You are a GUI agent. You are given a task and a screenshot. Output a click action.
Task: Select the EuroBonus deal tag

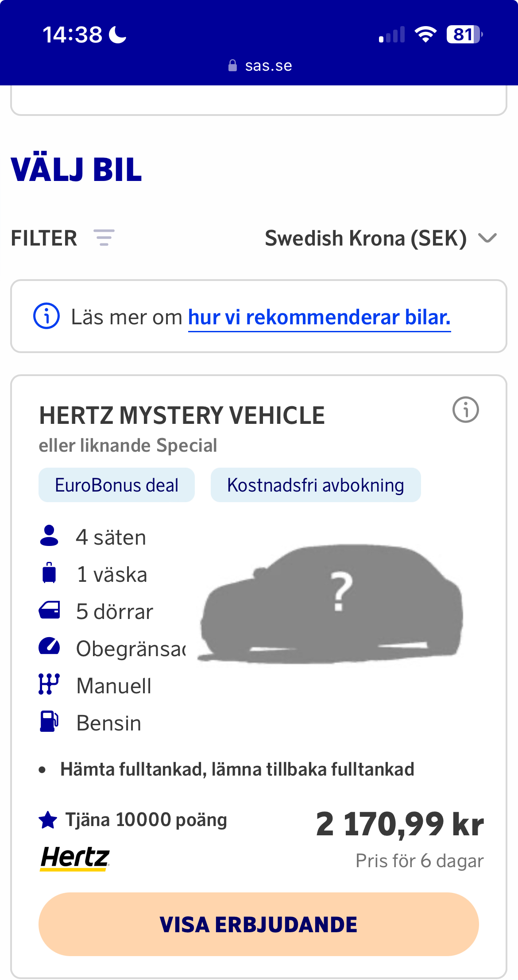coord(116,485)
